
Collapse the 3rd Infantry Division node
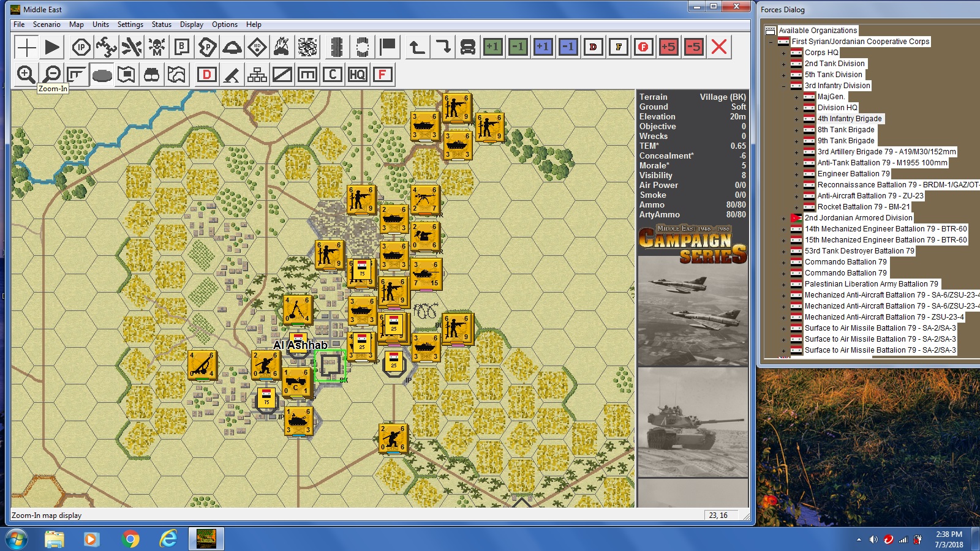[x=783, y=86]
